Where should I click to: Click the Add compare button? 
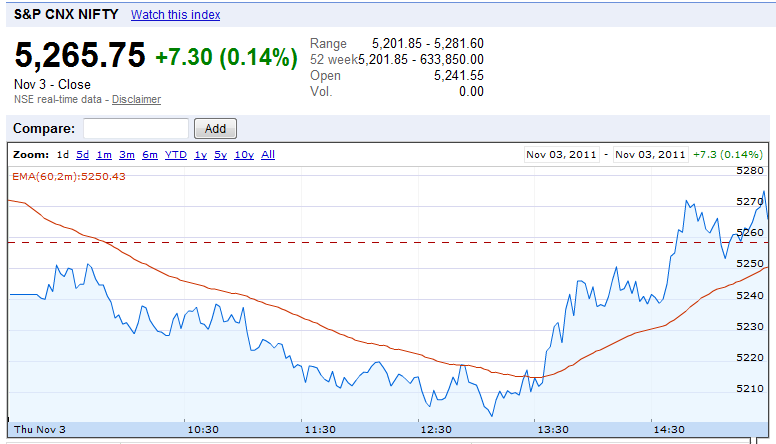click(215, 129)
